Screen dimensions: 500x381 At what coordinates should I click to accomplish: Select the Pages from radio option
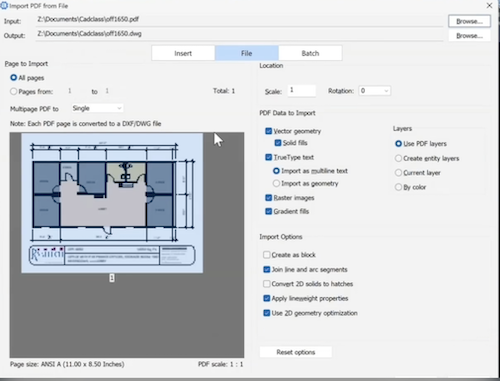pos(13,91)
